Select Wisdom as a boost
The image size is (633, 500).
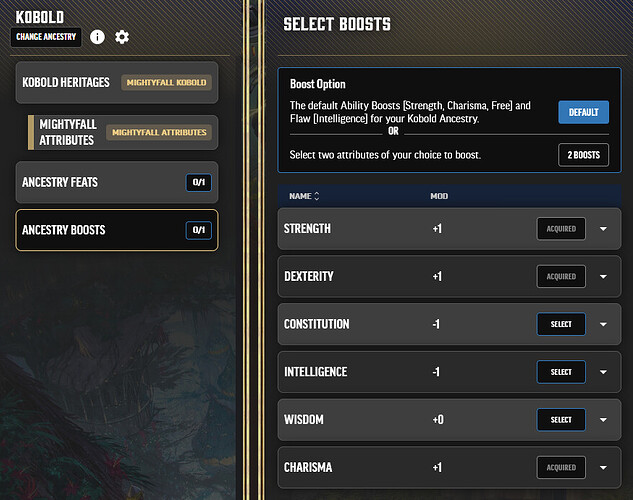click(x=561, y=420)
